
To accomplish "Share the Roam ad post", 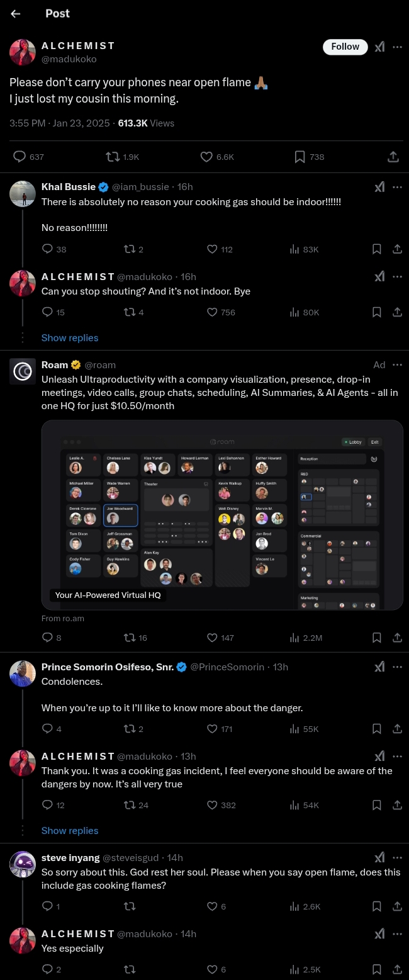I will tap(397, 638).
